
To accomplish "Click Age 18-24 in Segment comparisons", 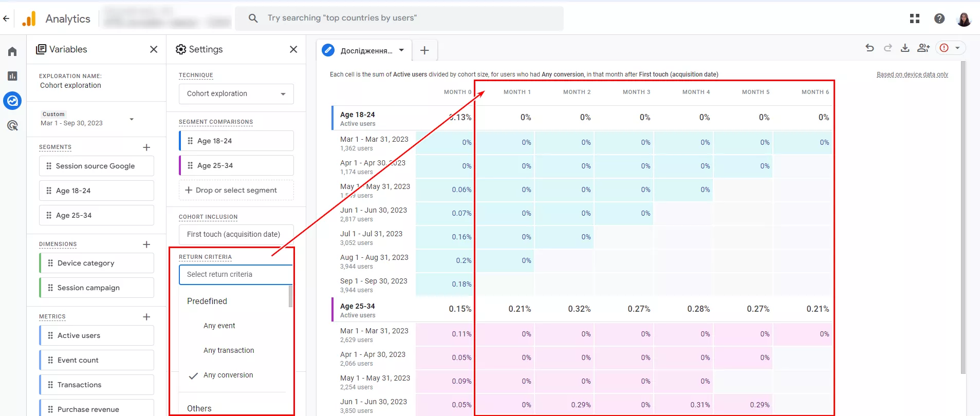I will 236,141.
